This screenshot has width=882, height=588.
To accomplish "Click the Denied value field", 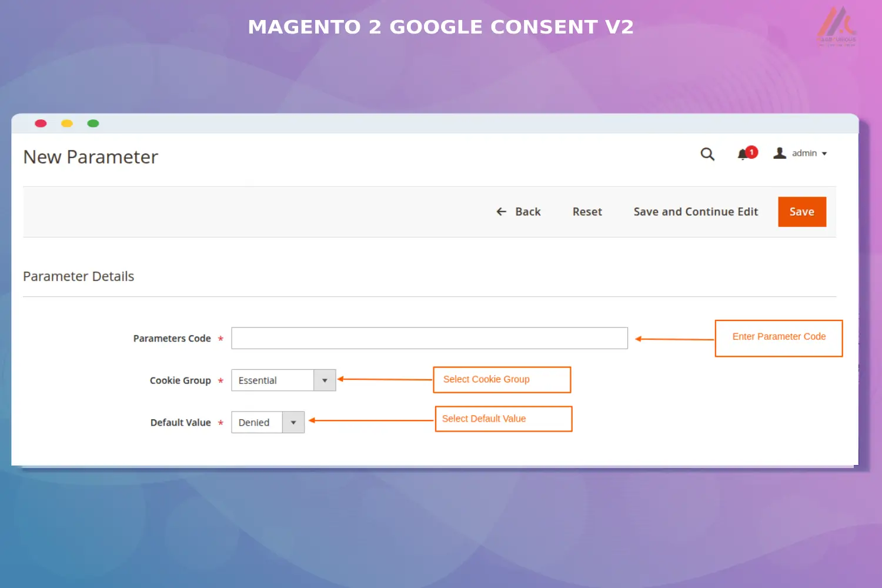I will (x=257, y=422).
